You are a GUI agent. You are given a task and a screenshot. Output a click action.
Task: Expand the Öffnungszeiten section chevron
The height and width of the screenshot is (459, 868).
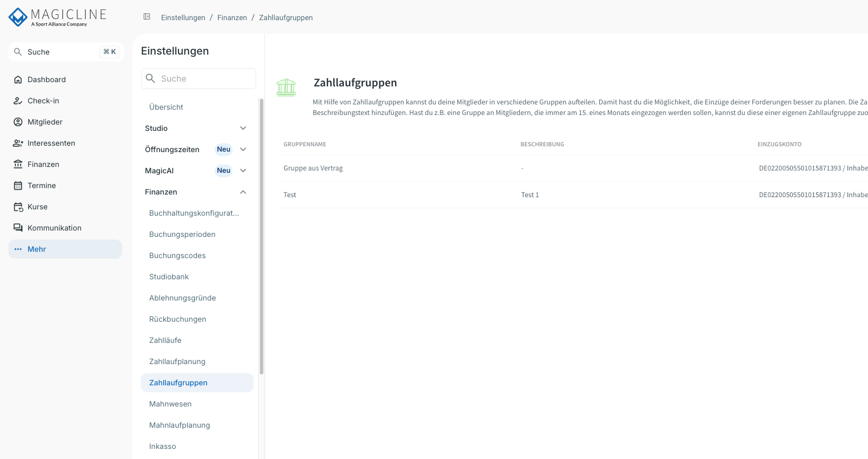point(243,149)
